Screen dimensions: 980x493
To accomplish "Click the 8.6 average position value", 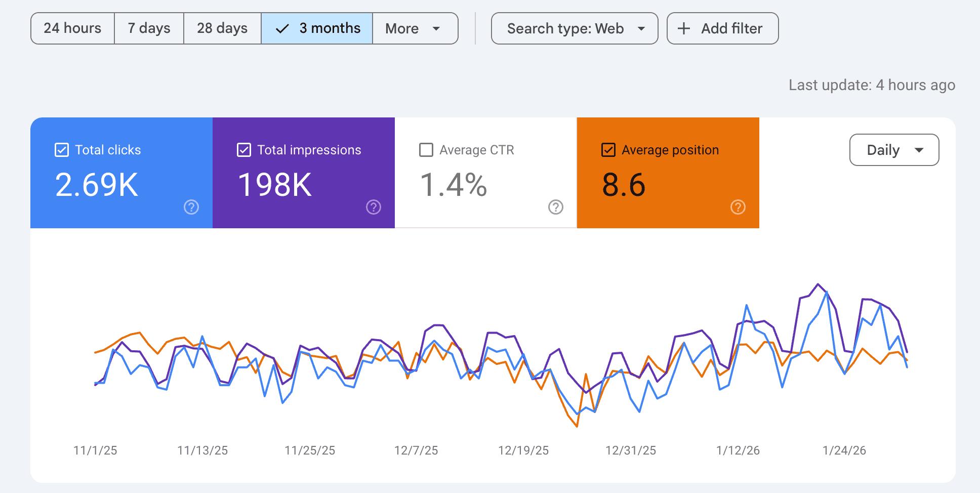I will tap(624, 185).
